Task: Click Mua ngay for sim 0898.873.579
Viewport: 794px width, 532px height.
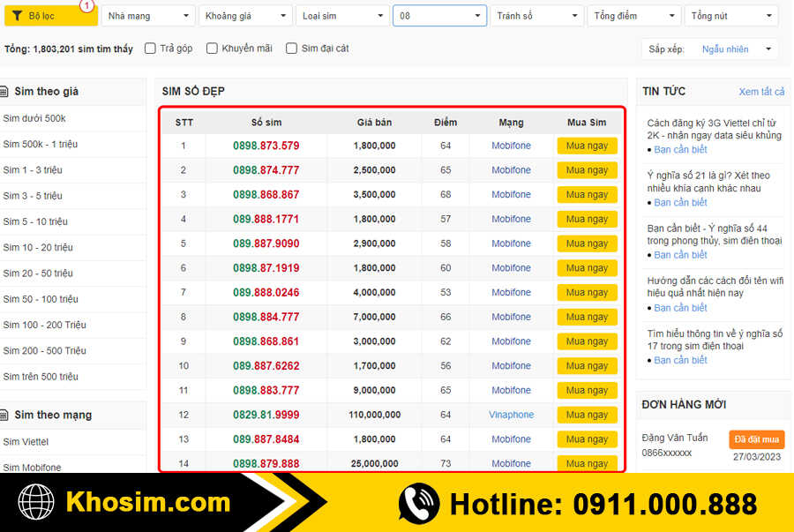Action: [587, 145]
